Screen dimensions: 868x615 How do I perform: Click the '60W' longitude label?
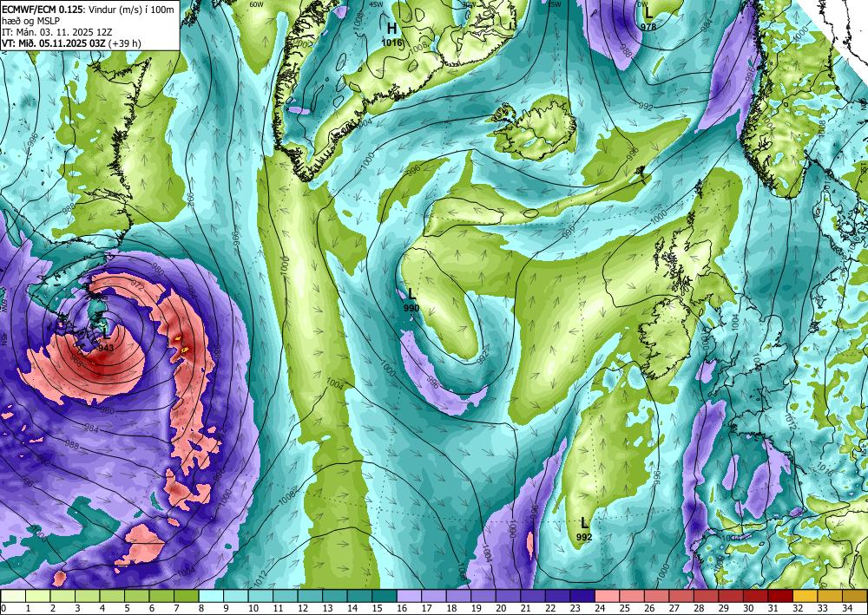click(x=256, y=4)
